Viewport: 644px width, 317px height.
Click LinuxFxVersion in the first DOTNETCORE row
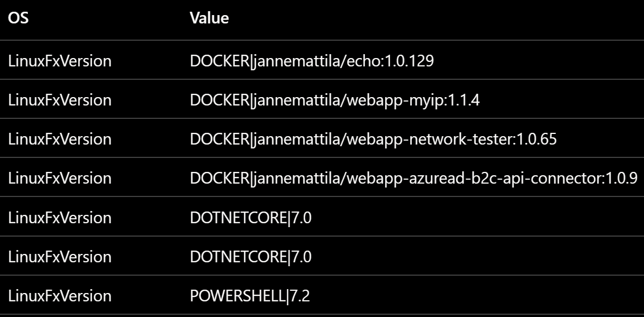pos(60,217)
